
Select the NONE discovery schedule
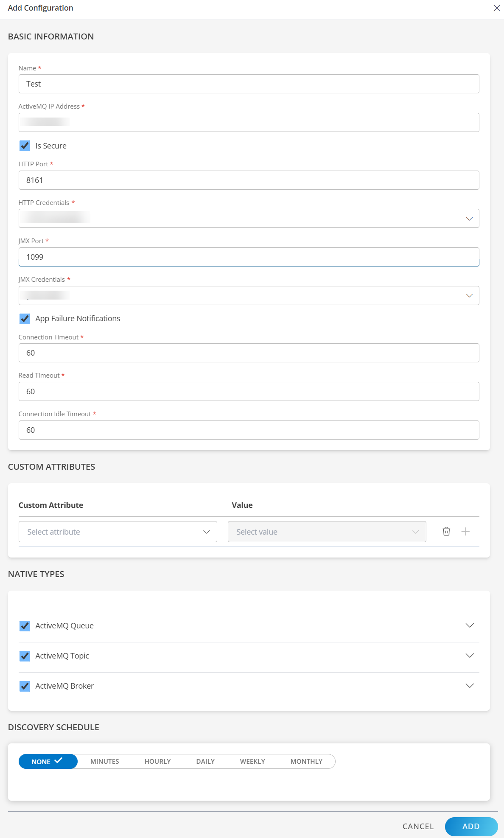[48, 762]
